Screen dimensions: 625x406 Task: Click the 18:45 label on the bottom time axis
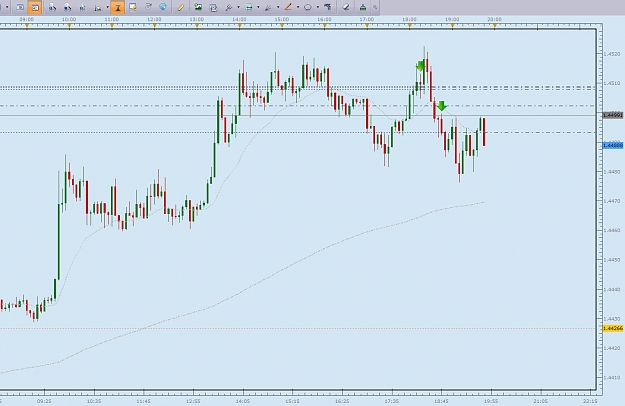pos(441,401)
